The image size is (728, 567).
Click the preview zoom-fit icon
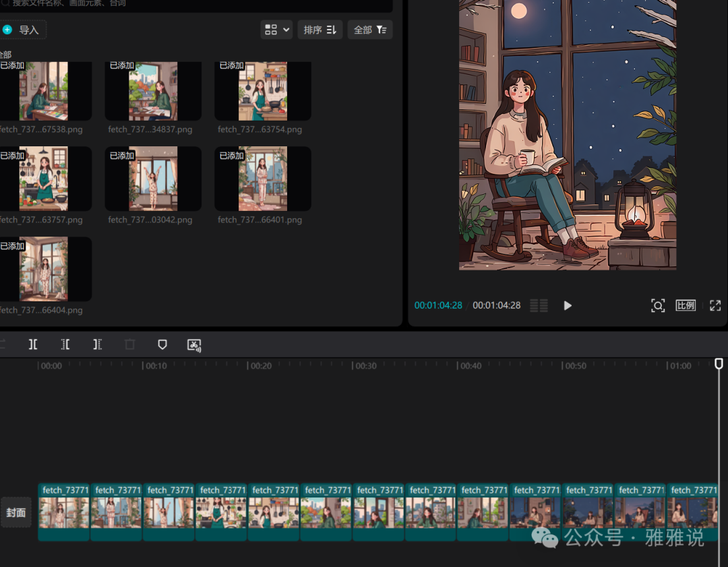click(658, 305)
